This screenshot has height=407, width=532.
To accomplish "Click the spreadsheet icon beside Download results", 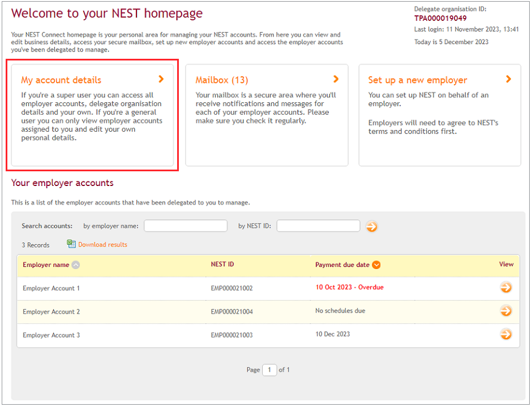I will pyautogui.click(x=71, y=244).
